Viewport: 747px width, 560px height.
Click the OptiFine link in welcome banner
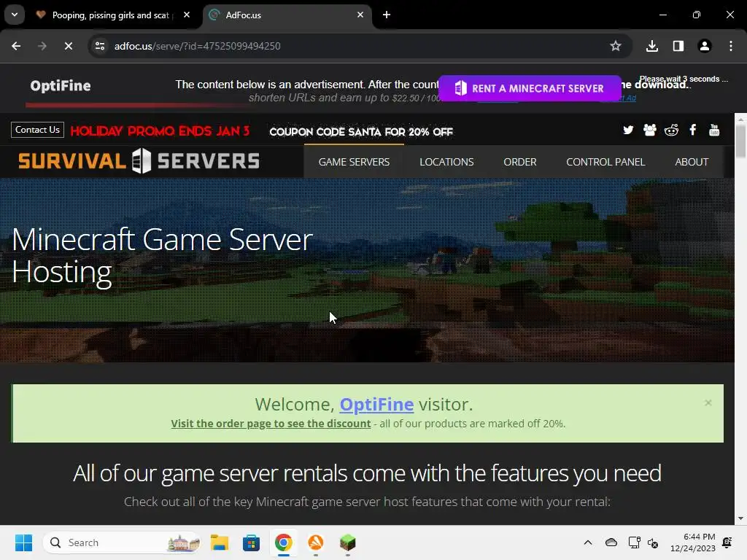pos(376,404)
